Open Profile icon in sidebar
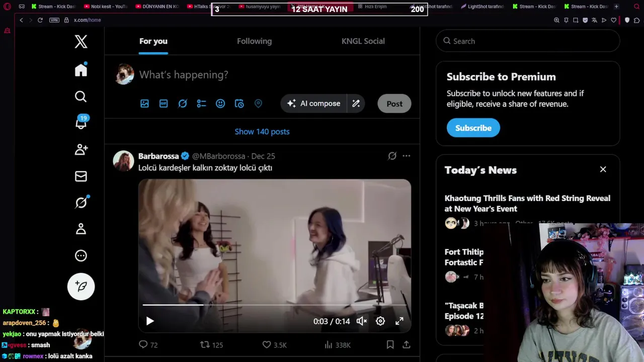The height and width of the screenshot is (362, 644). tap(81, 229)
